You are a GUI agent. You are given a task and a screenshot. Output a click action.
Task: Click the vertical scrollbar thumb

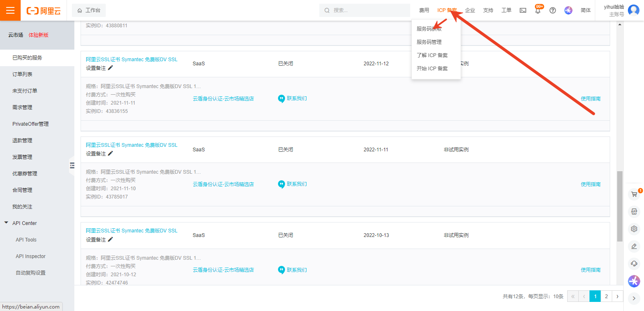coord(620,206)
